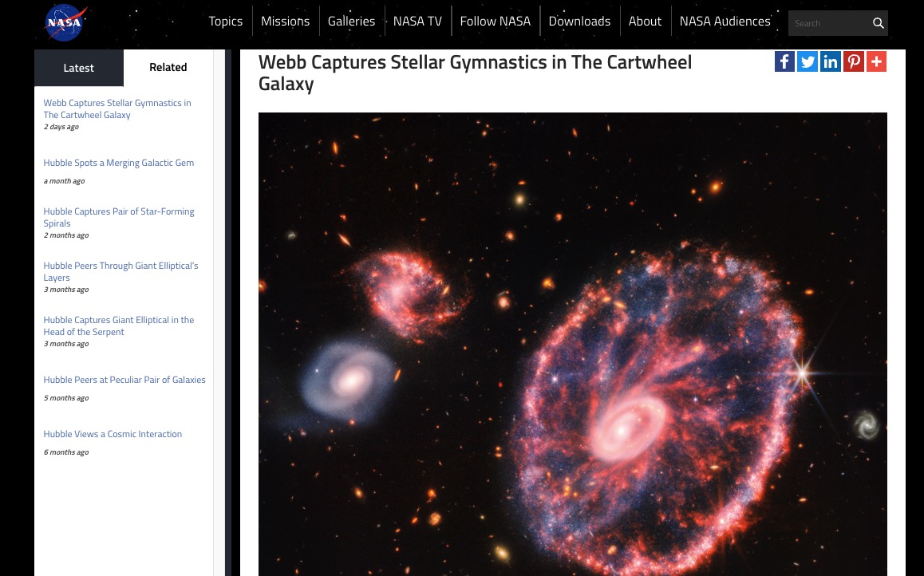The image size is (924, 576).
Task: Click the Cartwheel Galaxy image
Action: [572, 343]
